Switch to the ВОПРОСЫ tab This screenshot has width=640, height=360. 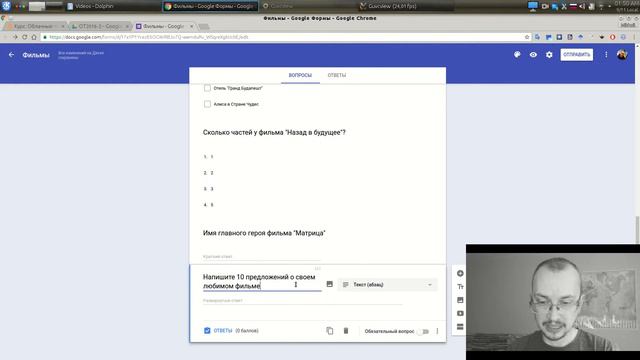300,76
